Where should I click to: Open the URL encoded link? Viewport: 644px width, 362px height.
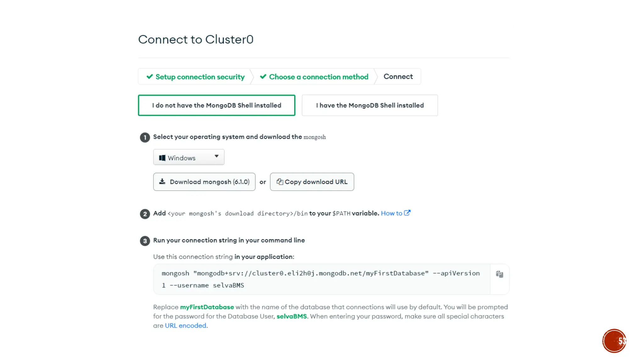pyautogui.click(x=186, y=326)
